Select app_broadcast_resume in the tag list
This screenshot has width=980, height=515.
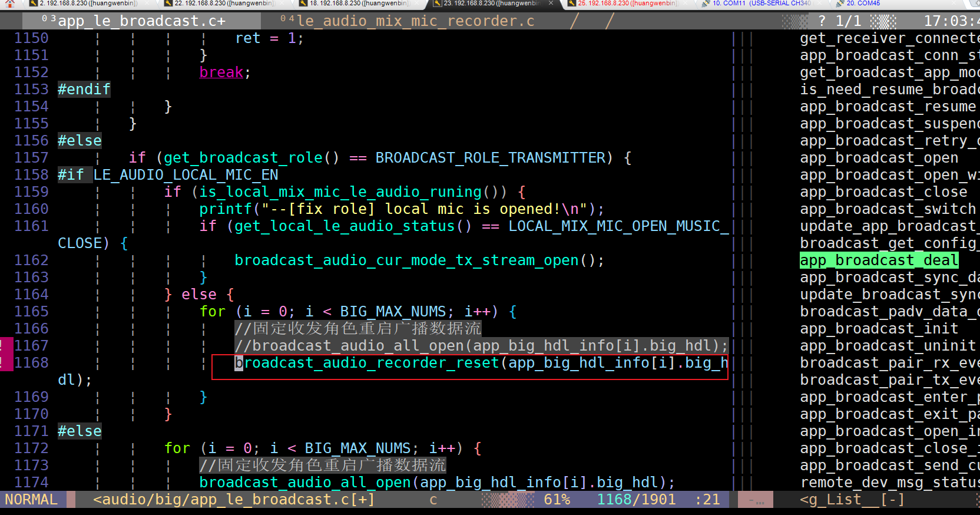(888, 107)
